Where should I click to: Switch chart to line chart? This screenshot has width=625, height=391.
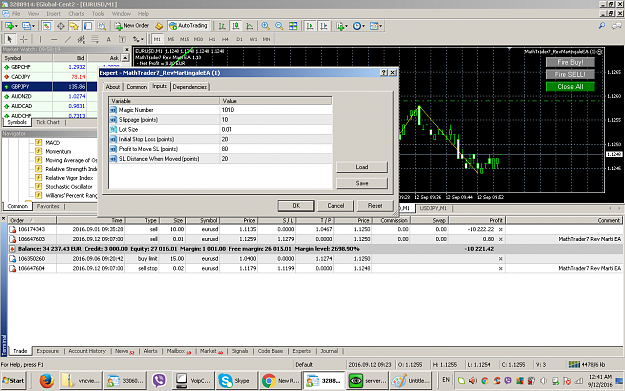tap(250, 26)
